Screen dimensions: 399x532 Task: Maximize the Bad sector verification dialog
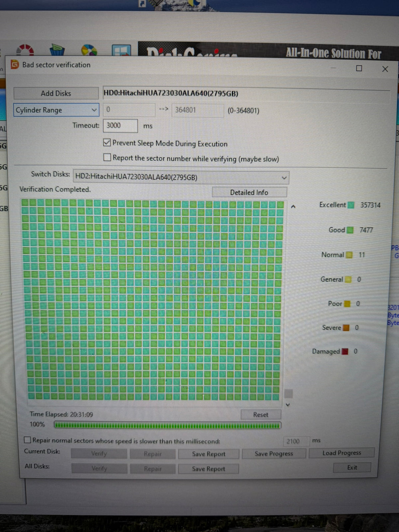[x=359, y=68]
